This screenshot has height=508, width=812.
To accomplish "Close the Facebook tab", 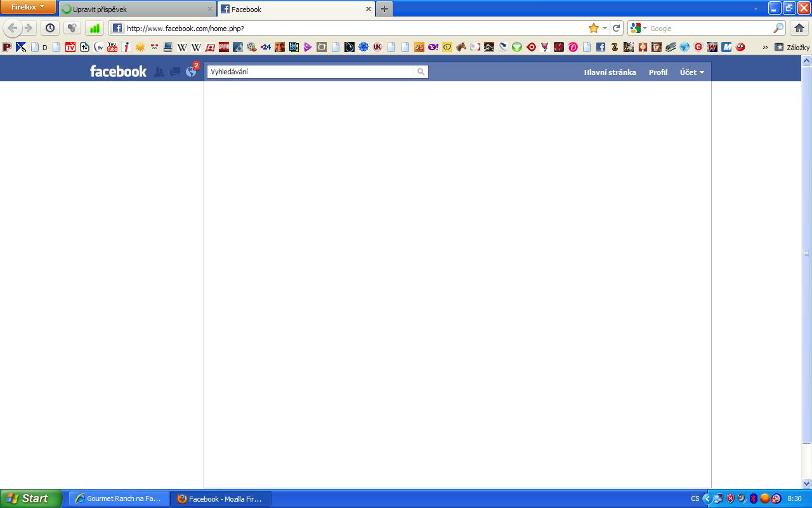I will pyautogui.click(x=369, y=9).
